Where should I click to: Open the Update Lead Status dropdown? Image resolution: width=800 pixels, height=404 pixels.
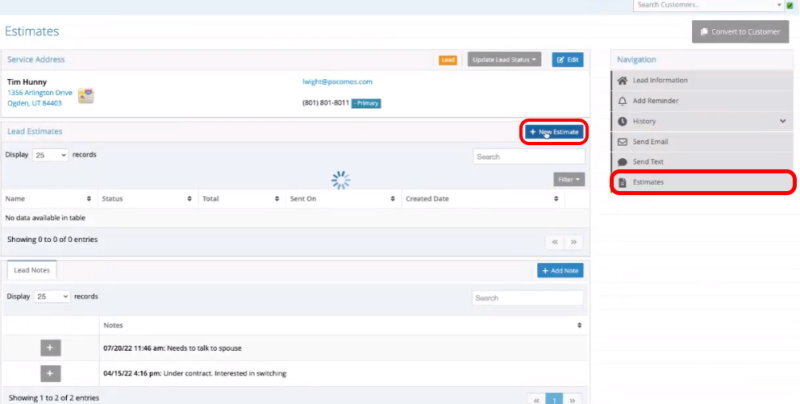pos(504,60)
